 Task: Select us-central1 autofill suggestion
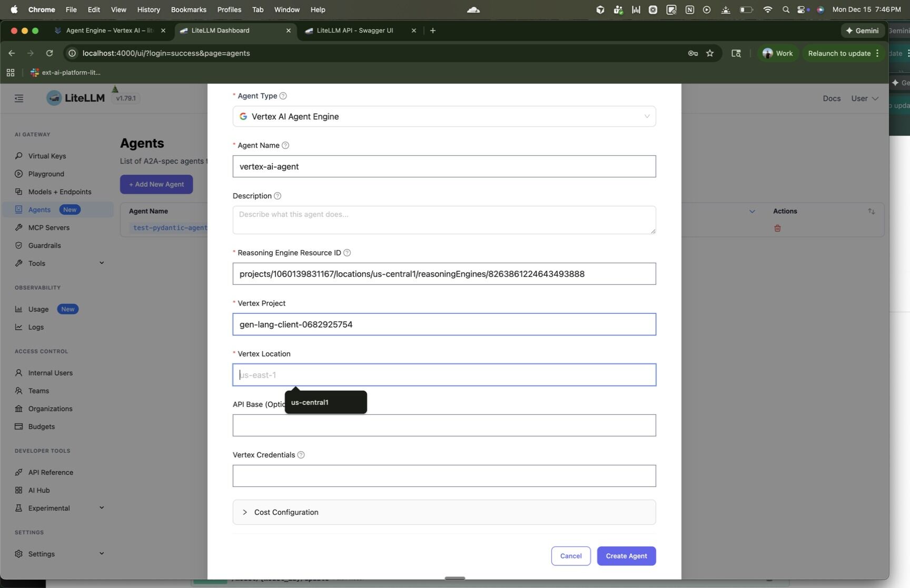point(325,402)
